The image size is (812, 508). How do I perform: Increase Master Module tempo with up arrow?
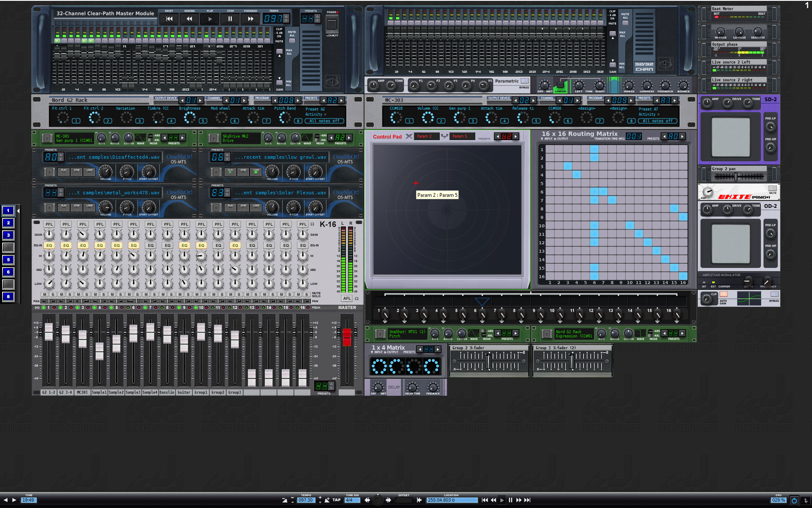286,17
